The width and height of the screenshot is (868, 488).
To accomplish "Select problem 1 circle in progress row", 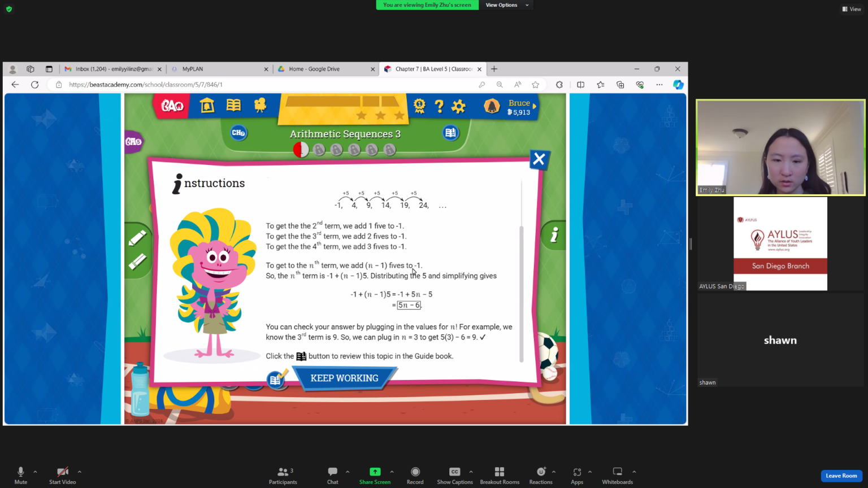I will click(x=301, y=150).
